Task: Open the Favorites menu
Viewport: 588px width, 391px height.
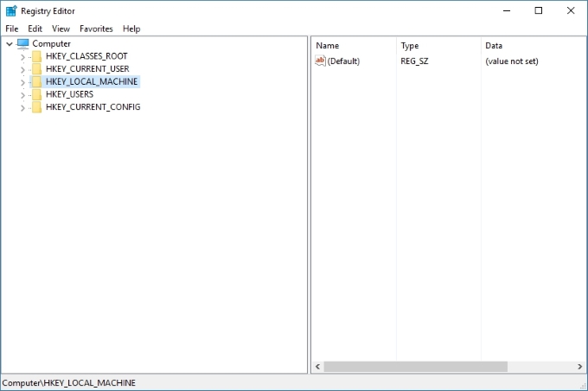Action: [x=96, y=29]
